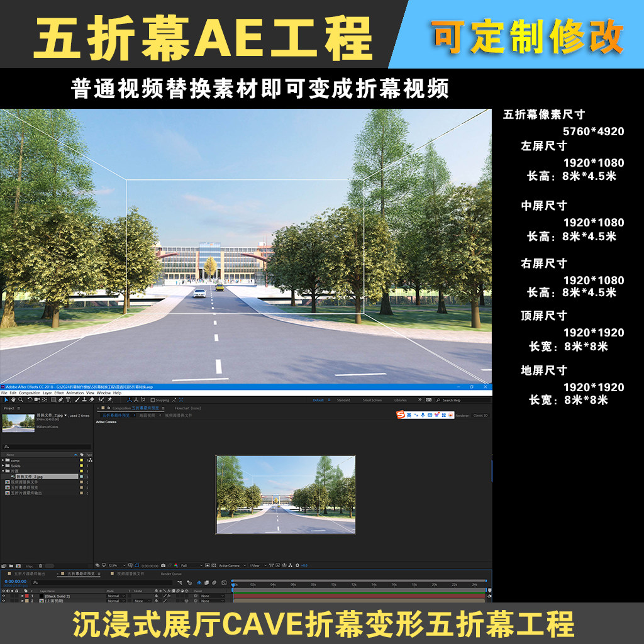Image resolution: width=644 pixels, height=644 pixels.
Task: Toggle the timeline shy layers switch
Action: point(199,583)
